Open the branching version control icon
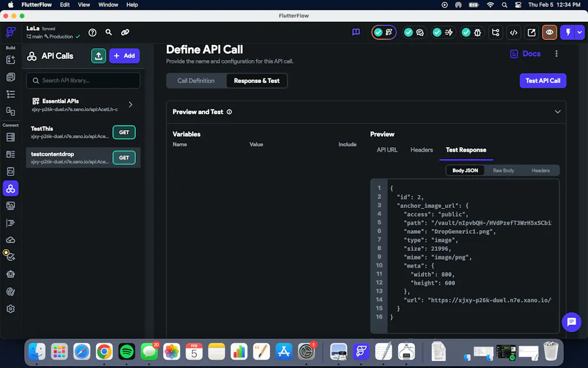588x368 pixels. [x=495, y=32]
